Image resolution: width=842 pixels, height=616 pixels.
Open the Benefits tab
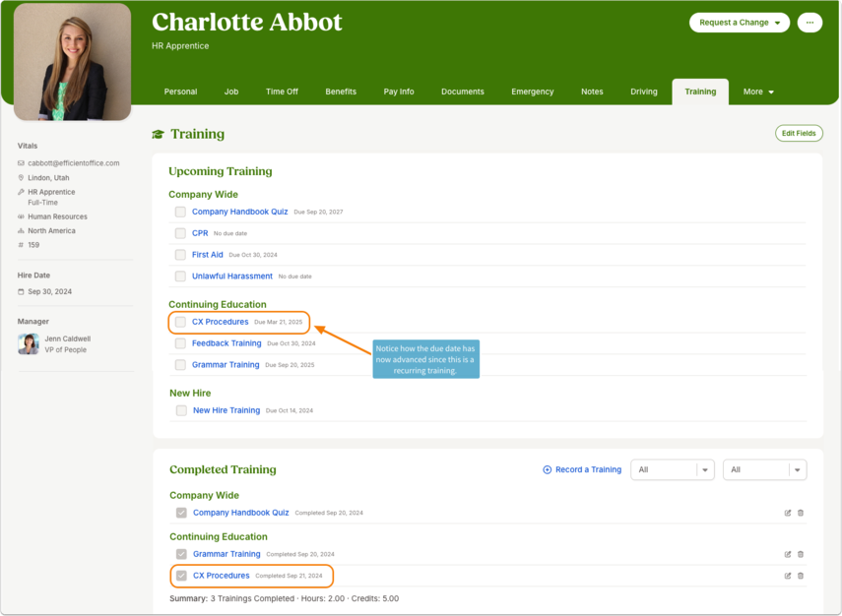[341, 92]
